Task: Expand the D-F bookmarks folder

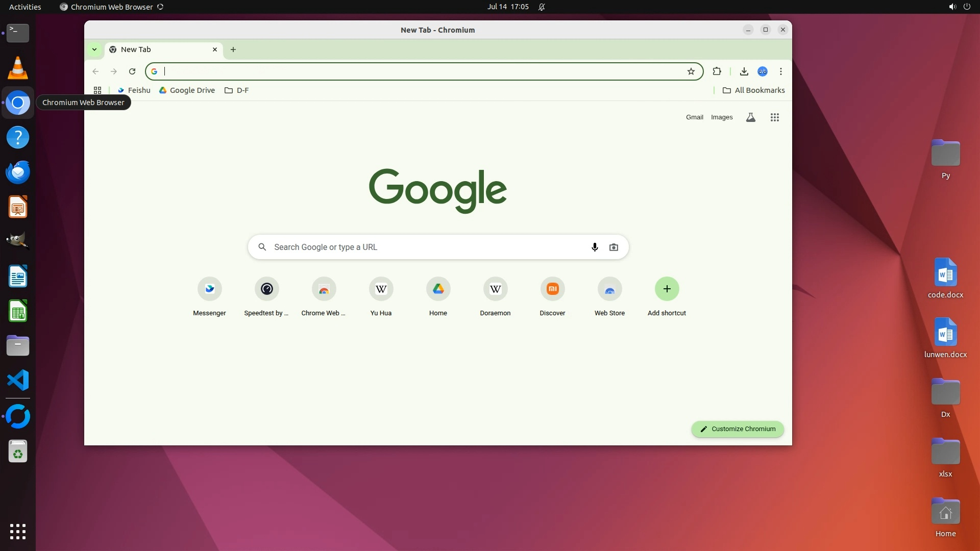Action: point(237,90)
